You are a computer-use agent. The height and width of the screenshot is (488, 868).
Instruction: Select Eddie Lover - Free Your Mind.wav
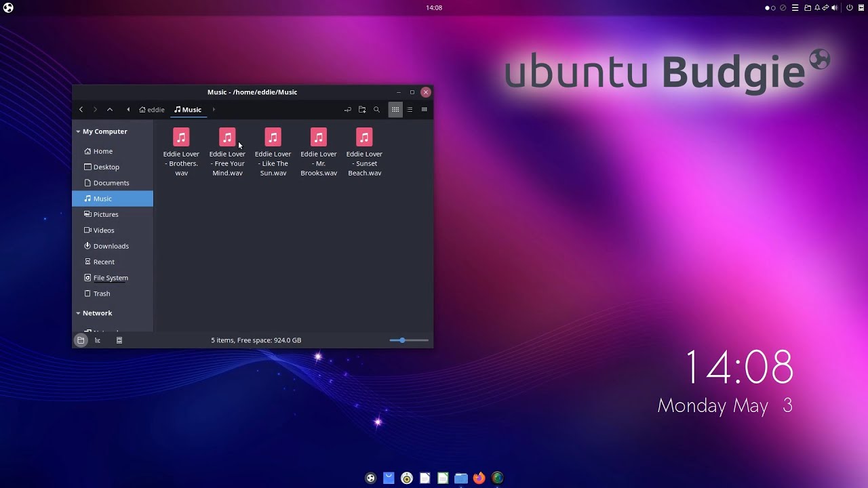pos(227,152)
